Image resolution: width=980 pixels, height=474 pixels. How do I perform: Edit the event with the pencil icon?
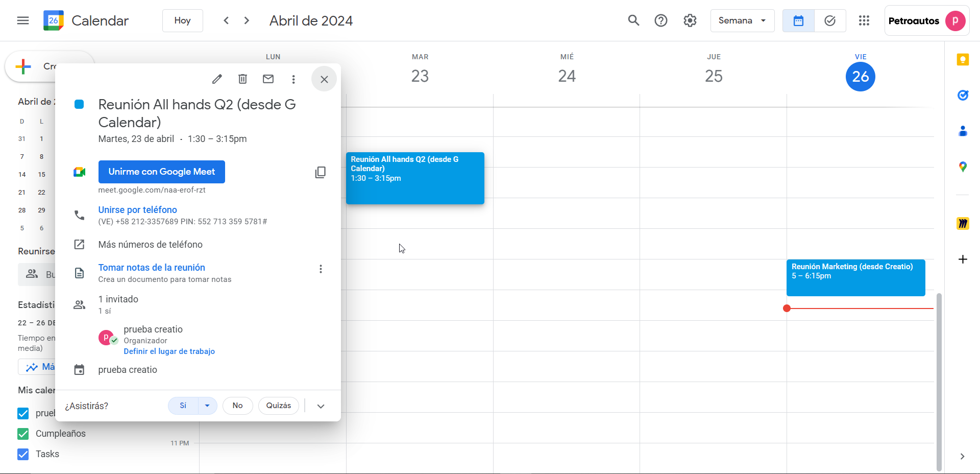click(x=217, y=79)
